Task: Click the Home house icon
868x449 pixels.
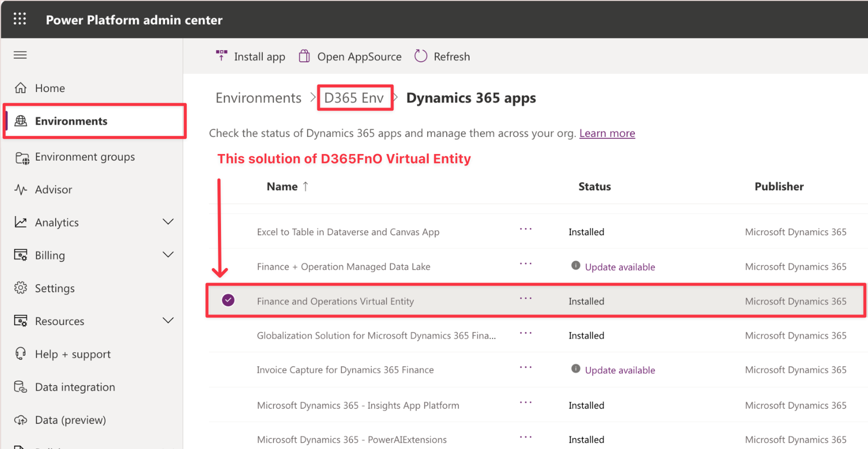Action: tap(20, 88)
